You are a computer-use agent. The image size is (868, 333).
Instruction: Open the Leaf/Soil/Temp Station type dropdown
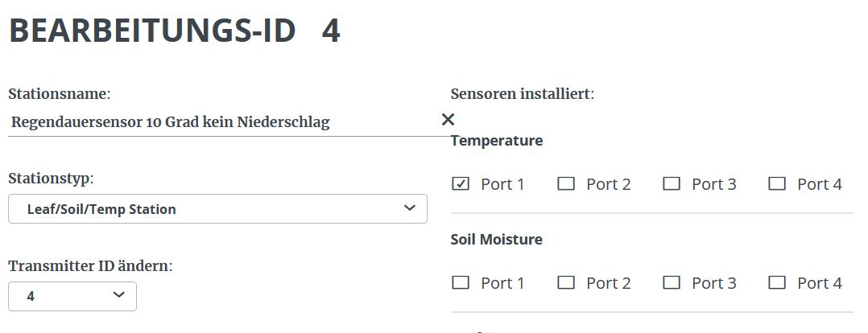click(217, 209)
